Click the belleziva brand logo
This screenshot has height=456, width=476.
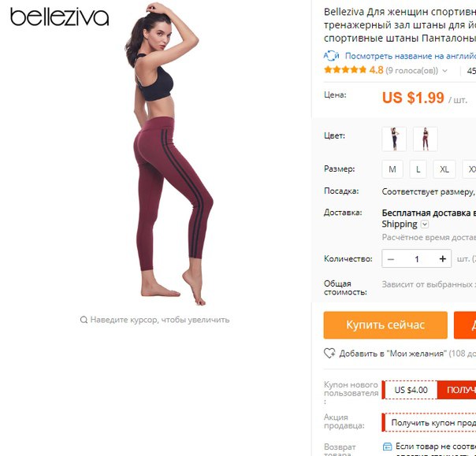pos(59,17)
